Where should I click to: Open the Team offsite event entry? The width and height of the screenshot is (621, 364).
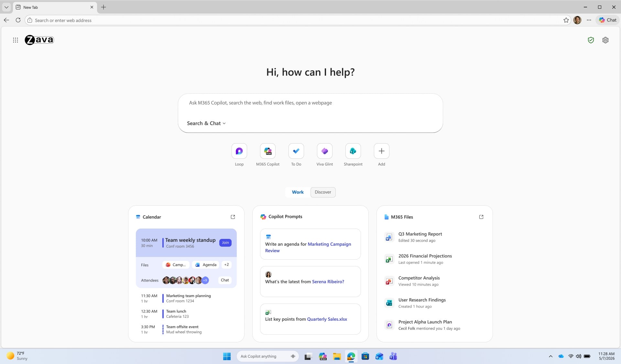pyautogui.click(x=186, y=329)
